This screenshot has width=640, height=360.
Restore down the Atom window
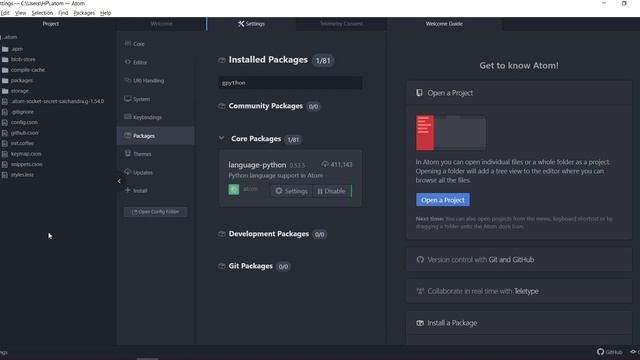pos(624,3)
